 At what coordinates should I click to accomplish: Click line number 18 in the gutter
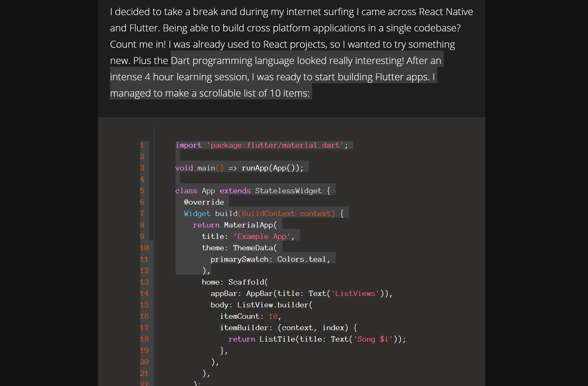(x=144, y=339)
